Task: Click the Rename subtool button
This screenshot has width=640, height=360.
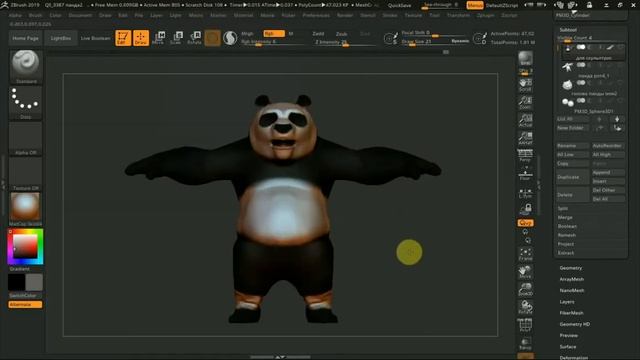Action: coord(573,146)
